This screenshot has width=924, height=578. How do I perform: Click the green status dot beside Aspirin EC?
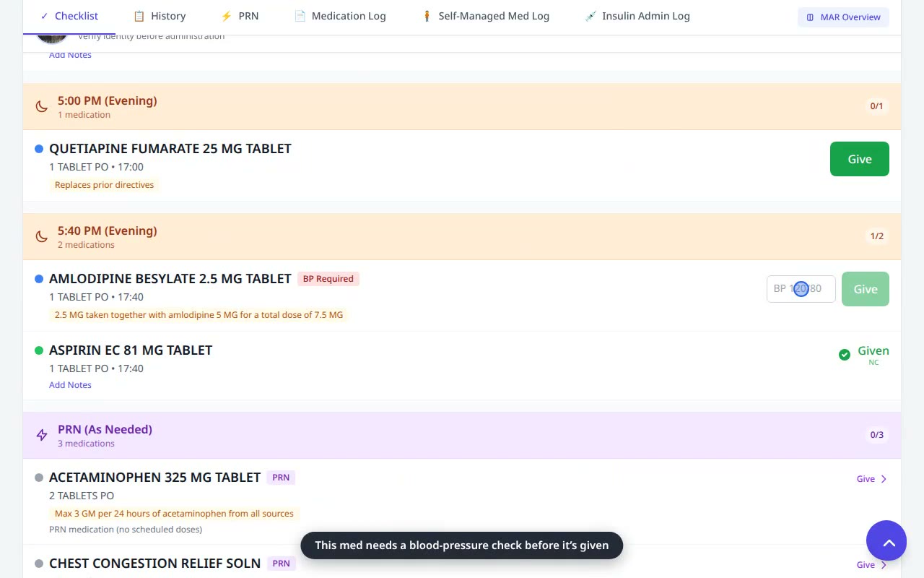click(39, 350)
